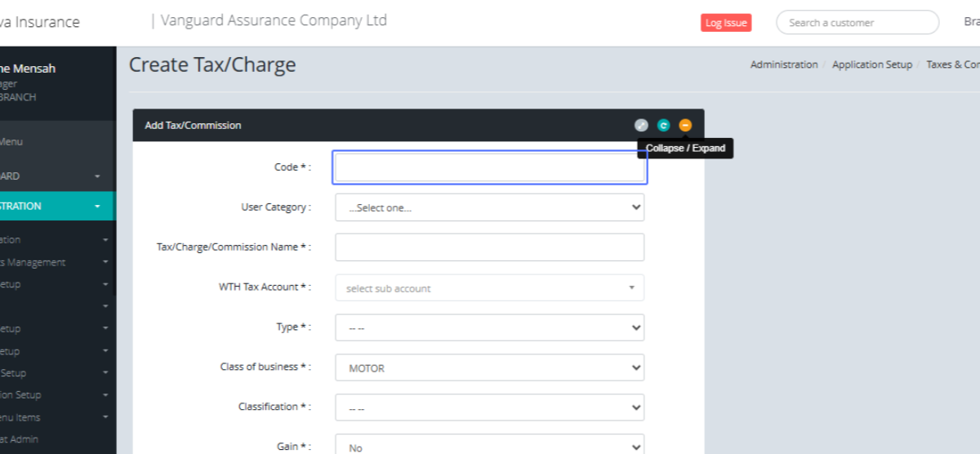
Task: Open the User Category dropdown
Action: [489, 207]
